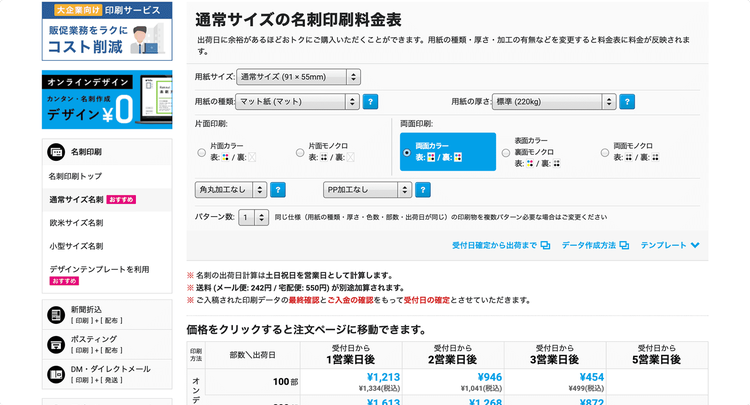Image resolution: width=750 pixels, height=405 pixels.
Task: Open the 用紙サイズ dropdown
Action: (x=298, y=77)
